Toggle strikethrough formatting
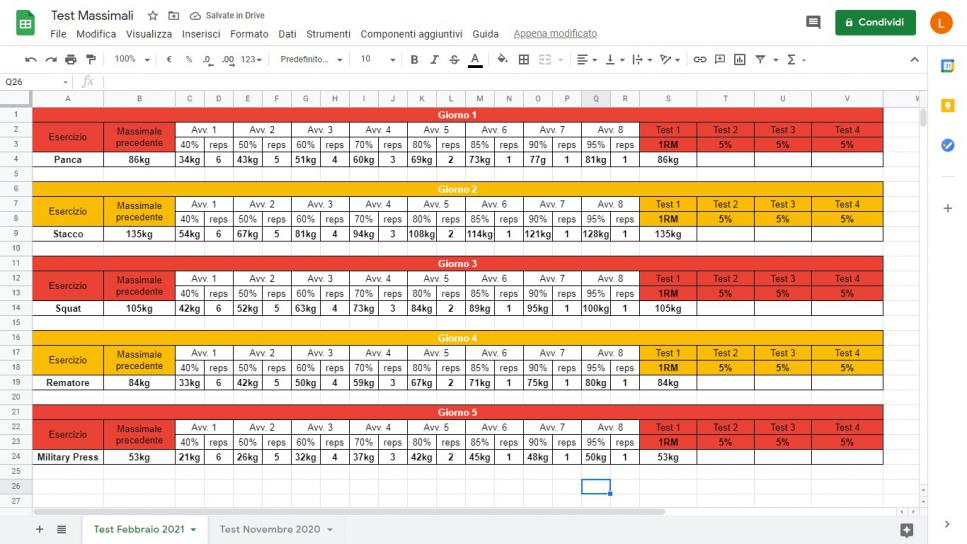Image resolution: width=967 pixels, height=544 pixels. 454,60
